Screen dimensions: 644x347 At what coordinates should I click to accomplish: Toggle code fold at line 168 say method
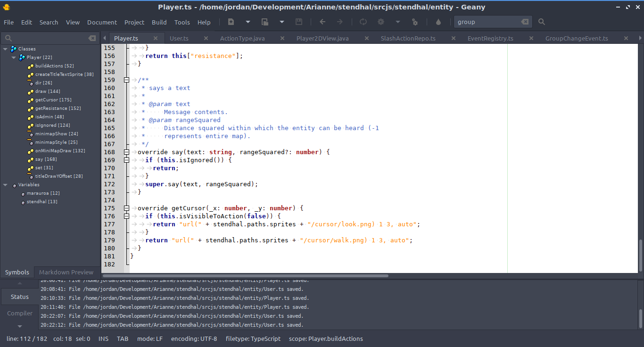[126, 152]
